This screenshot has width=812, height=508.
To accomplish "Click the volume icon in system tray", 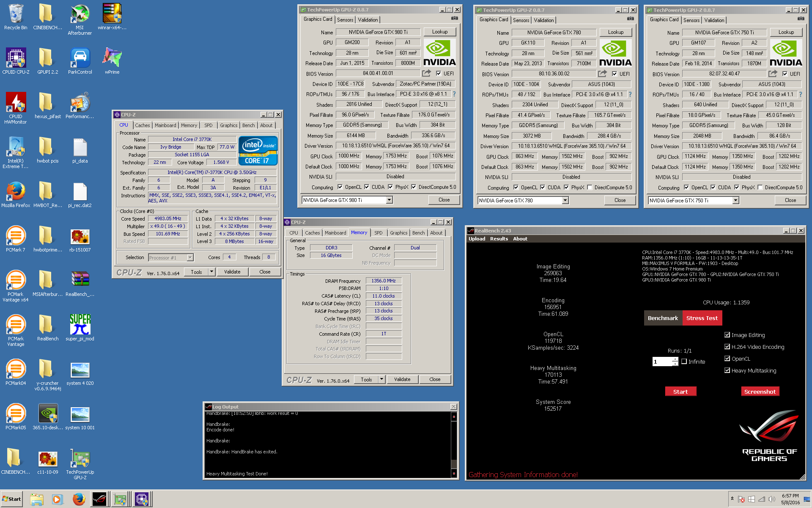I will (x=772, y=500).
